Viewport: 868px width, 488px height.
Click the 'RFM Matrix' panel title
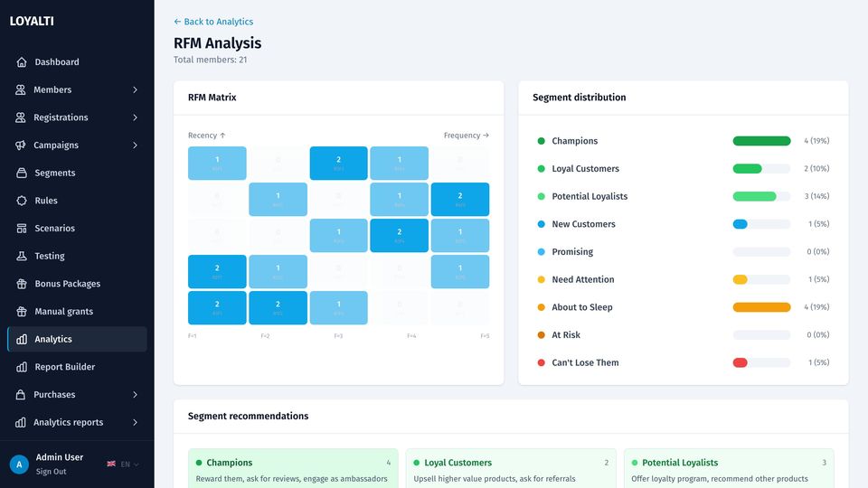pyautogui.click(x=212, y=98)
